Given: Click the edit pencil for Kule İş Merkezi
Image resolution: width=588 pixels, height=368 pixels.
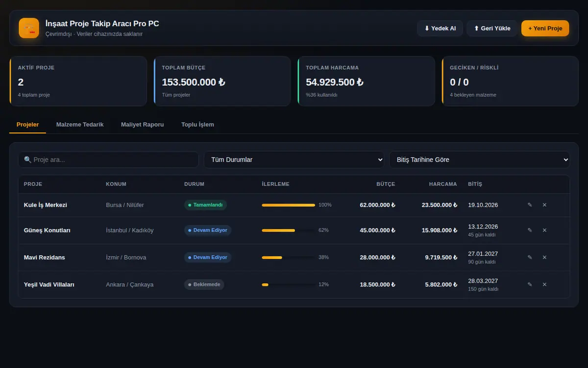Looking at the screenshot, I should click(x=530, y=205).
